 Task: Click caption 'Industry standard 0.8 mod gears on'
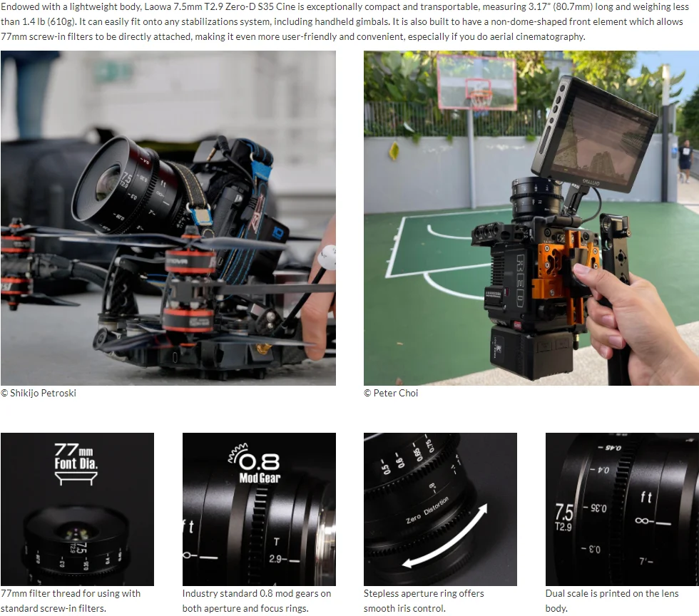pyautogui.click(x=257, y=594)
